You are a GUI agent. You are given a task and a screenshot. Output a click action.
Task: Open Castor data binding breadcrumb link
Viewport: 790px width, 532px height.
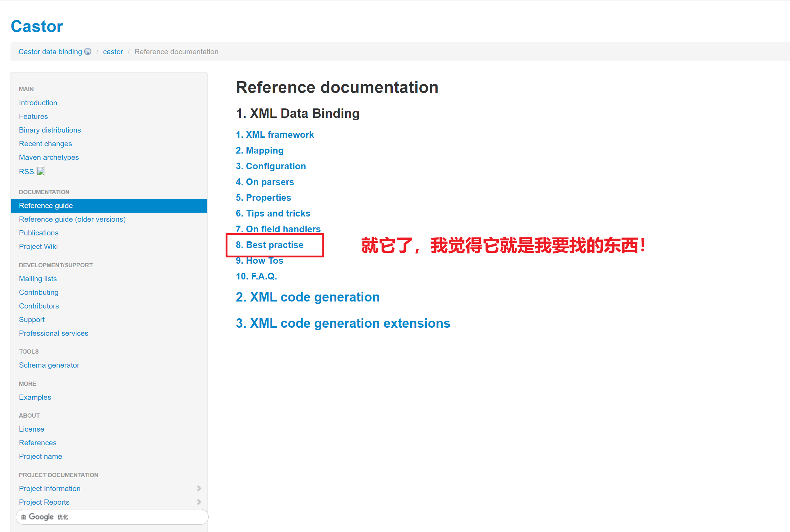click(x=50, y=52)
